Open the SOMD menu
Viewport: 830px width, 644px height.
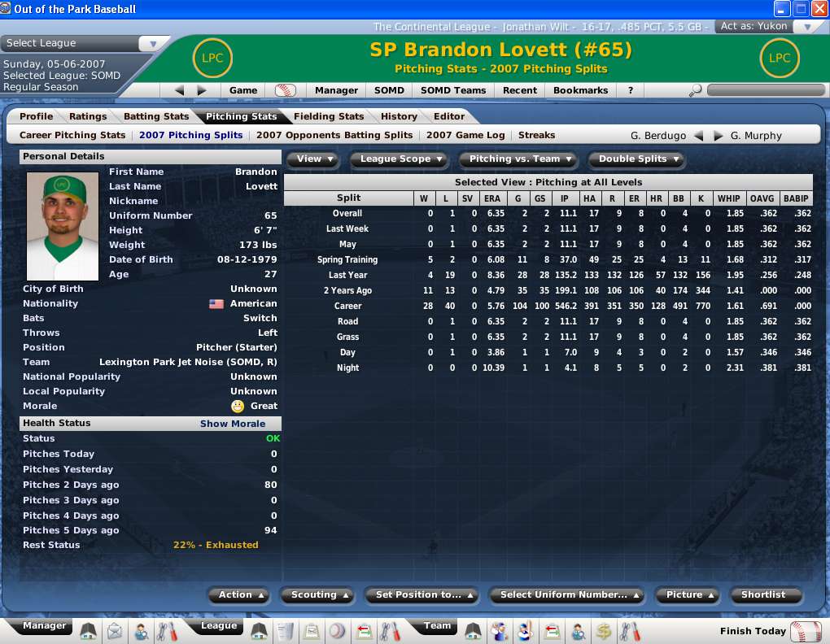tap(389, 90)
